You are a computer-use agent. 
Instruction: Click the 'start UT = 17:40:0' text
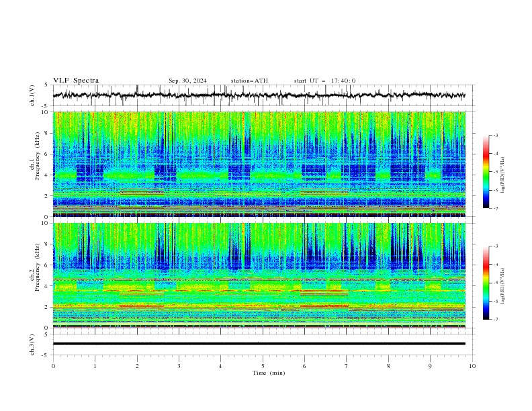click(324, 81)
